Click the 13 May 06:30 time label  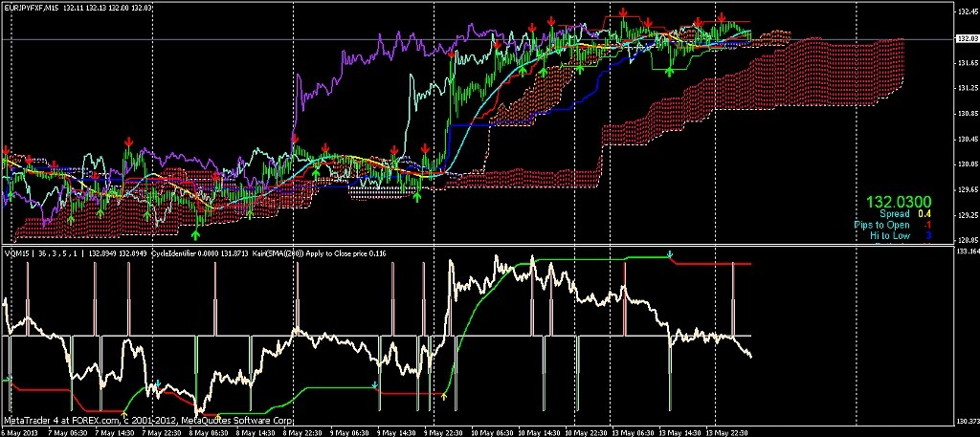tap(635, 432)
